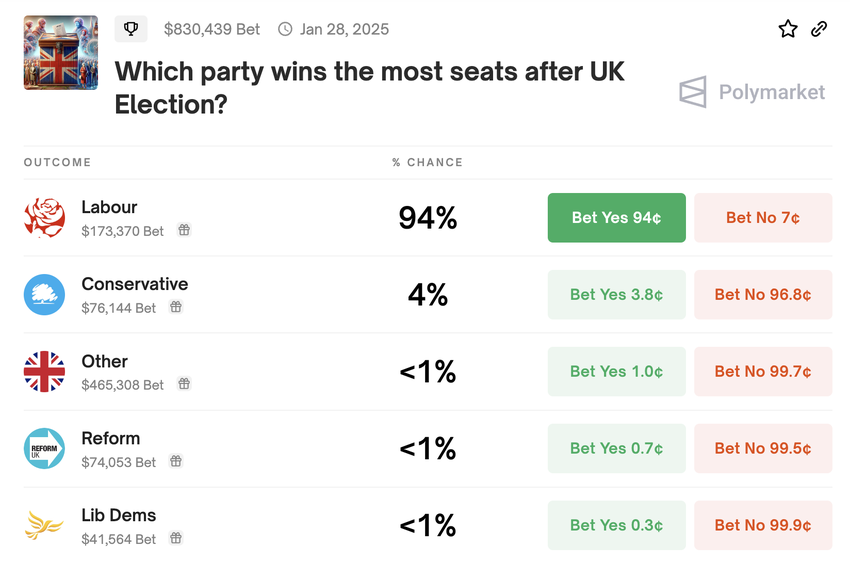Viewport: 850px width, 578px height.
Task: Click the Conservative blue tree logo
Action: tap(44, 295)
